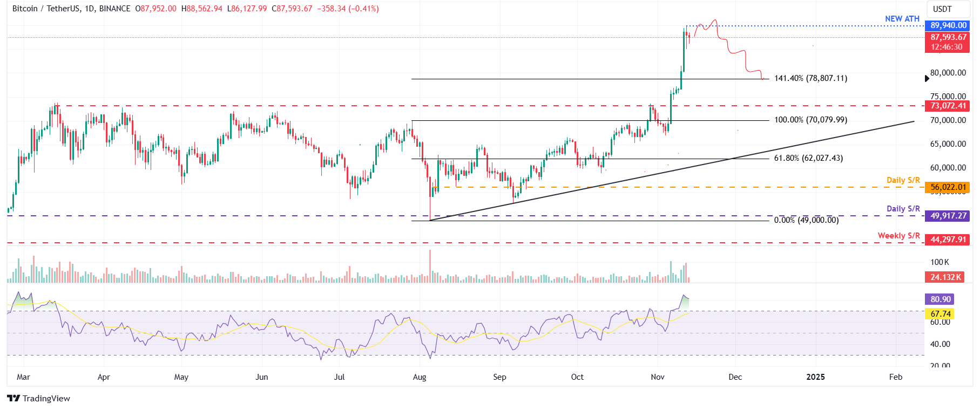This screenshot has height=410, width=980.
Task: Click the Aug label on time axis
Action: pos(420,377)
